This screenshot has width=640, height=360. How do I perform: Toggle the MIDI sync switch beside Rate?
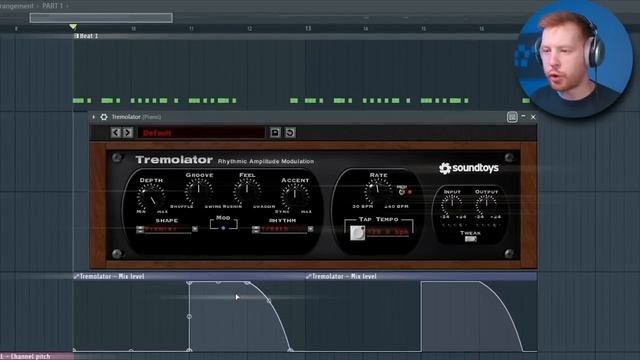402,191
